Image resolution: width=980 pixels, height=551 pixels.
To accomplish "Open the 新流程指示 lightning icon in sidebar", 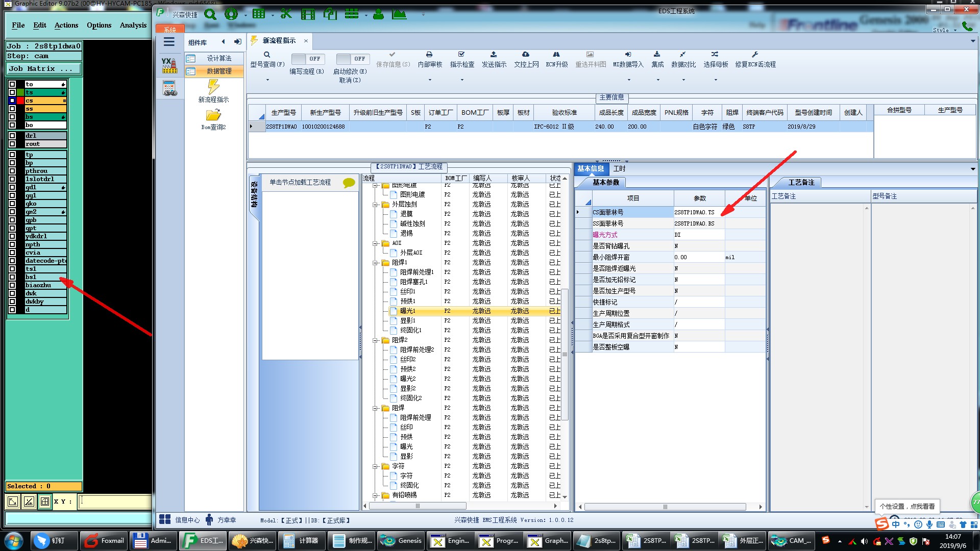I will (213, 87).
